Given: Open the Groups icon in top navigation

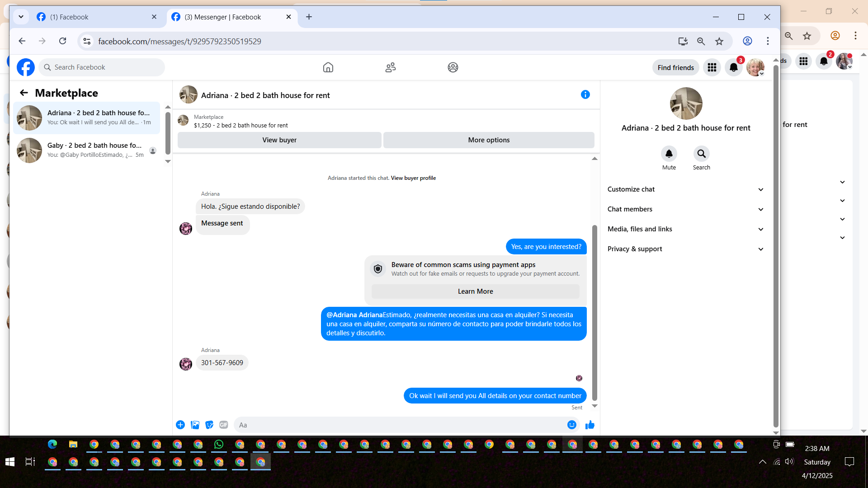Looking at the screenshot, I should pyautogui.click(x=453, y=67).
